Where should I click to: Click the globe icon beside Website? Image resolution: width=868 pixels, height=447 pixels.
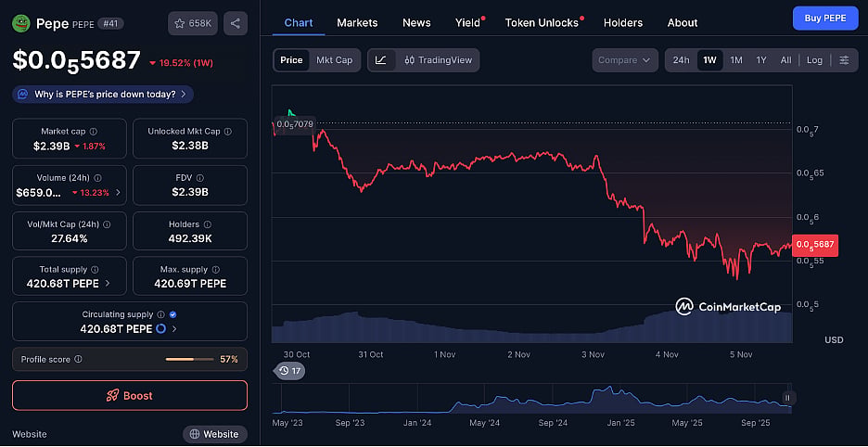195,434
